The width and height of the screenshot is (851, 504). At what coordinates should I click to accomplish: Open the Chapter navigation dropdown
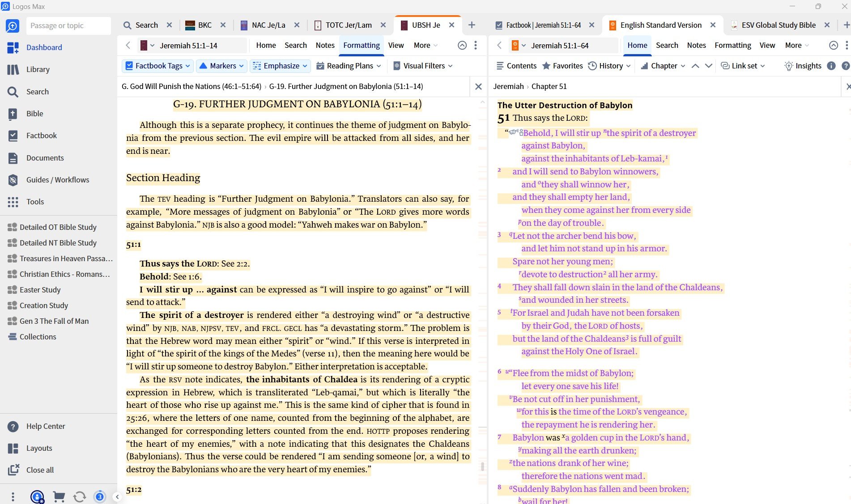point(663,66)
